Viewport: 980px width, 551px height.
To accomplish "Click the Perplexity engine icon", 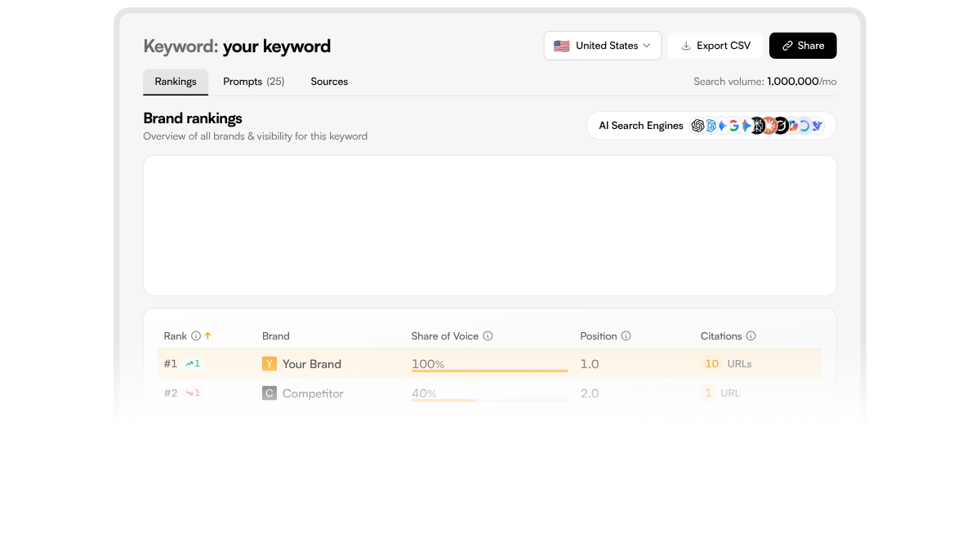I will click(x=759, y=126).
